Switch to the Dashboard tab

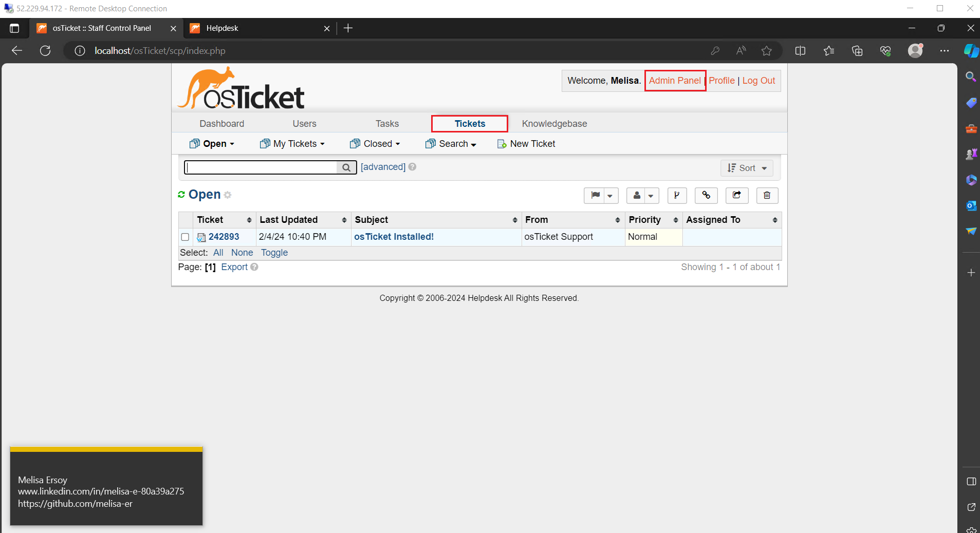[x=222, y=124]
